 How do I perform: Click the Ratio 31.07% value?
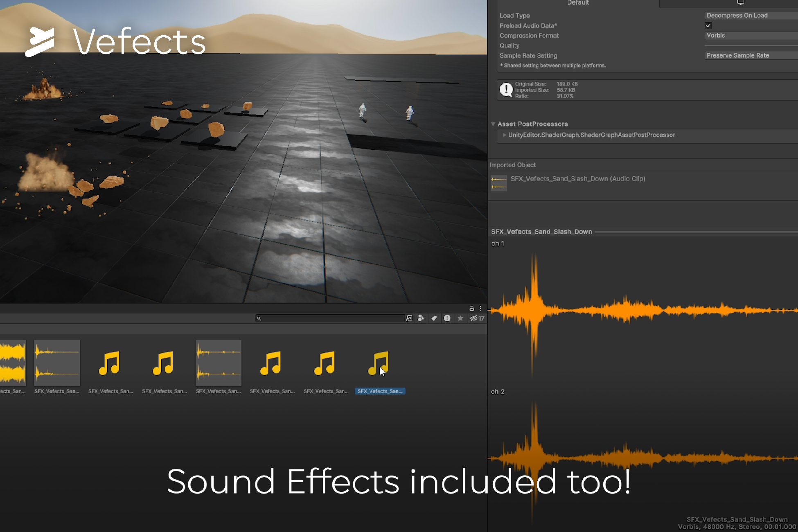pyautogui.click(x=565, y=96)
